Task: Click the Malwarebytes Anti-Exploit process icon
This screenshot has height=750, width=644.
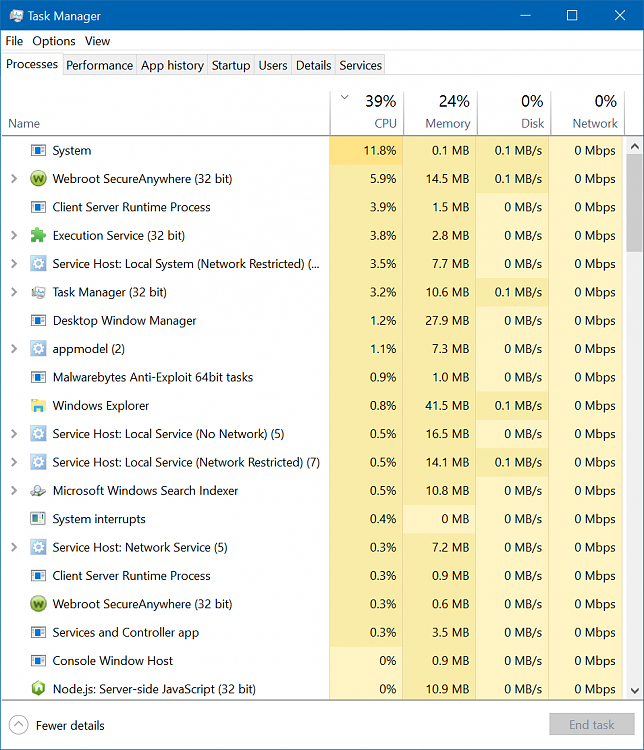Action: tap(38, 377)
